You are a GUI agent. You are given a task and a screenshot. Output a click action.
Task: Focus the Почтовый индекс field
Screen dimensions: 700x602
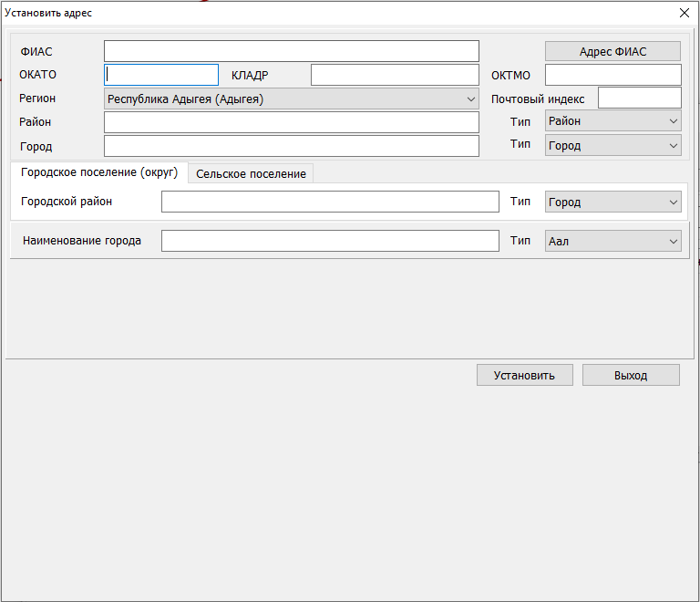tap(639, 98)
